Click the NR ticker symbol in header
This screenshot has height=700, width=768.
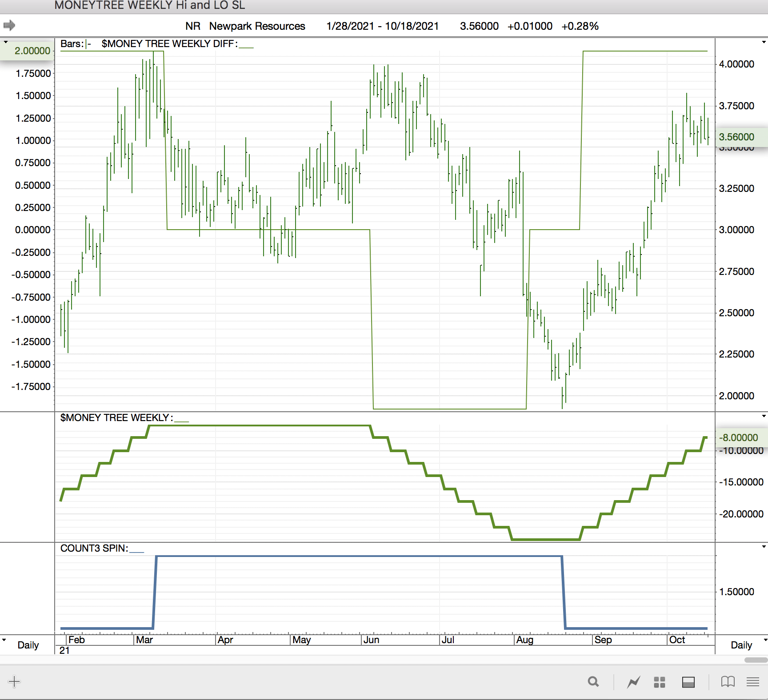tap(192, 26)
